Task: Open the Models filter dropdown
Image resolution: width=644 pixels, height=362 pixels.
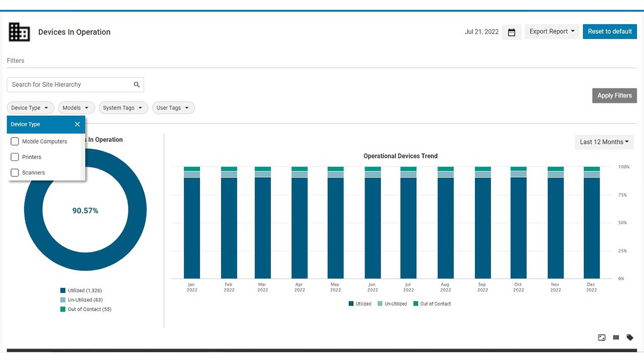Action: click(x=76, y=108)
